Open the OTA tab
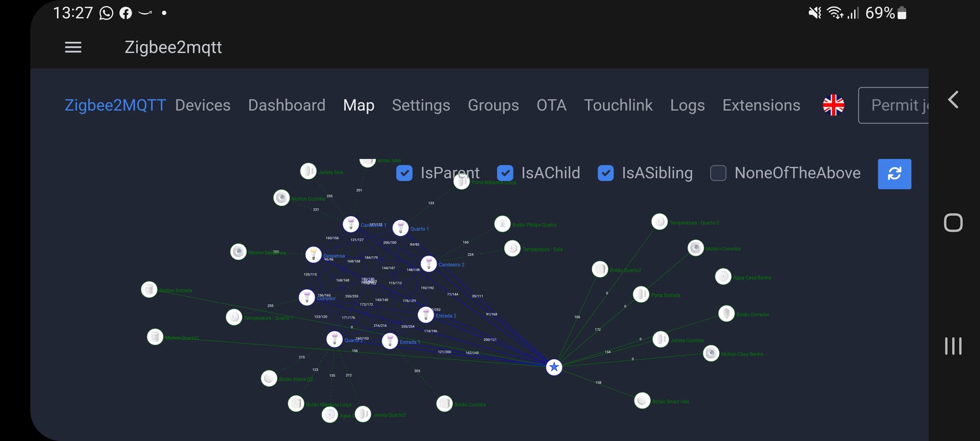 tap(551, 105)
